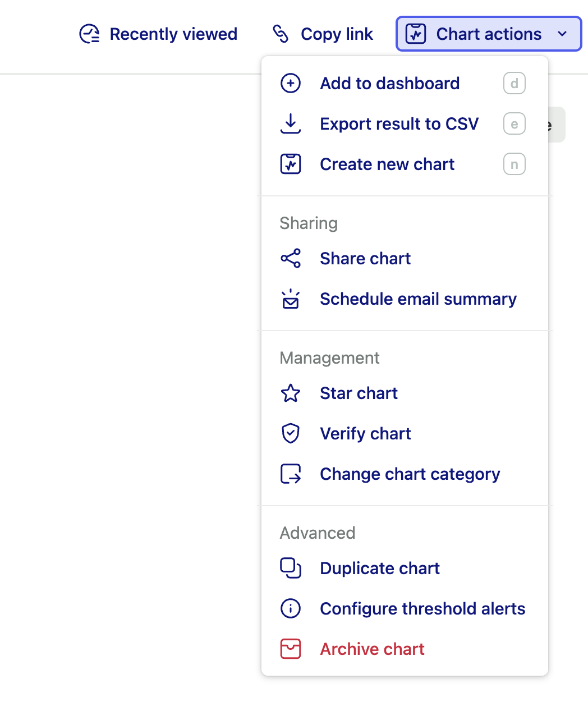Select Configure threshold alerts menu item
The width and height of the screenshot is (588, 706).
[x=422, y=609]
